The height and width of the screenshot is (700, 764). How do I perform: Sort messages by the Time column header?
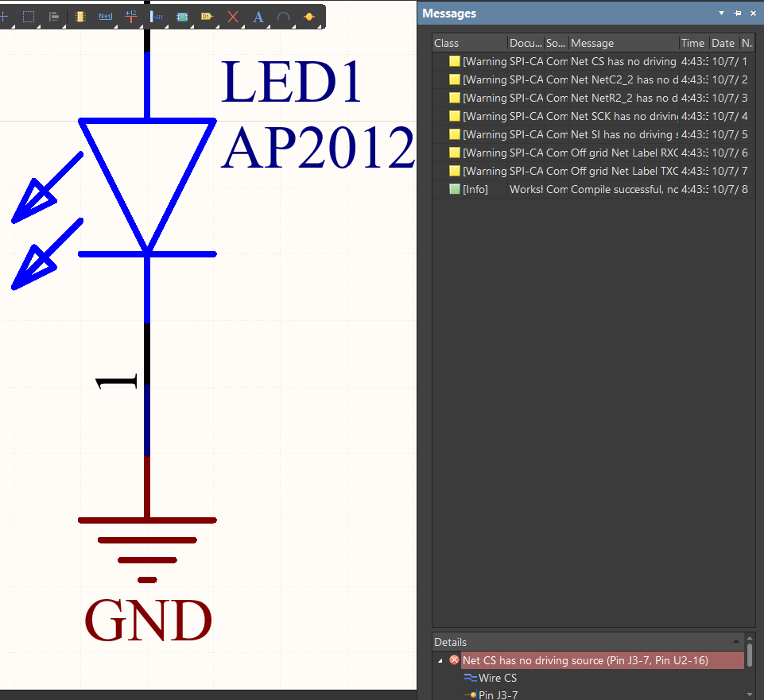coord(694,43)
